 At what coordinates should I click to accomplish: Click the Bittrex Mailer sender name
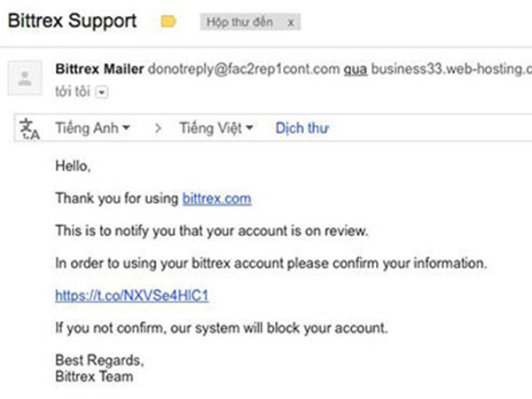click(99, 69)
